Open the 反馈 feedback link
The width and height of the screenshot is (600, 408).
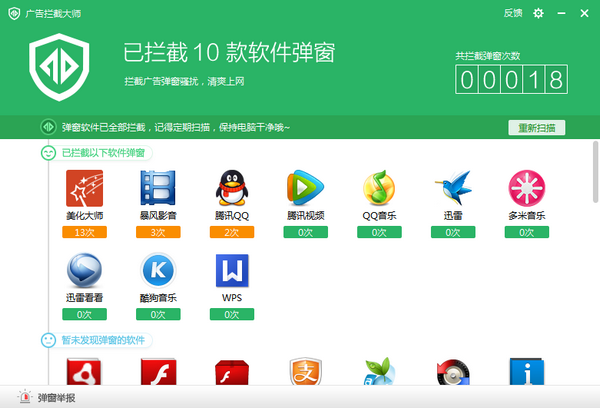click(513, 13)
